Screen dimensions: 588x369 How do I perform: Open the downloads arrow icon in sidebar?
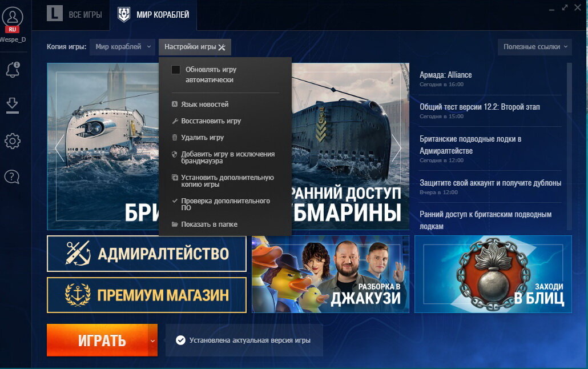(x=13, y=105)
